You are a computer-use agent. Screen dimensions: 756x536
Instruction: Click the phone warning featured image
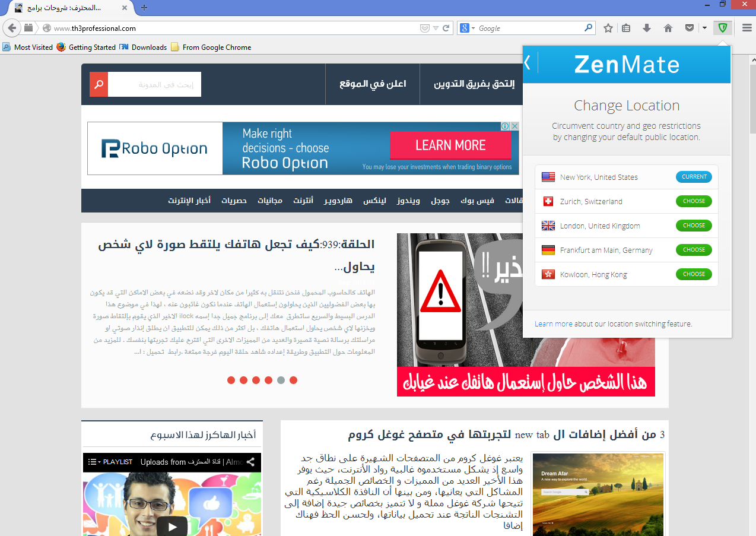point(526,315)
